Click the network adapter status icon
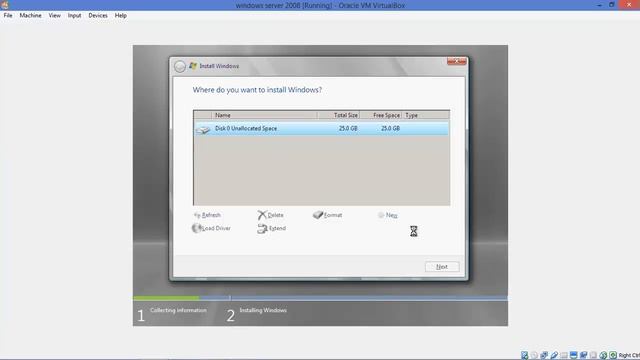This screenshot has height=360, width=640. coord(544,355)
